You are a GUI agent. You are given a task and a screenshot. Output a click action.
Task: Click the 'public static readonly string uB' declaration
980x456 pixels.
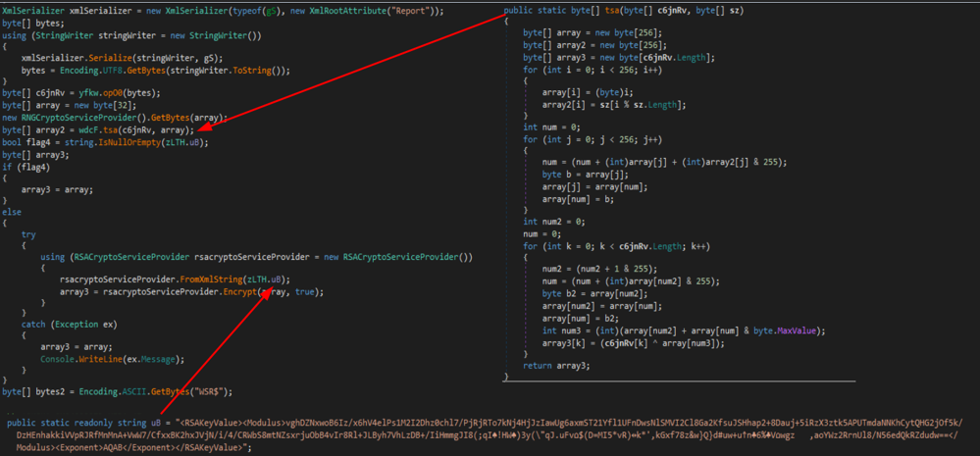pos(89,422)
